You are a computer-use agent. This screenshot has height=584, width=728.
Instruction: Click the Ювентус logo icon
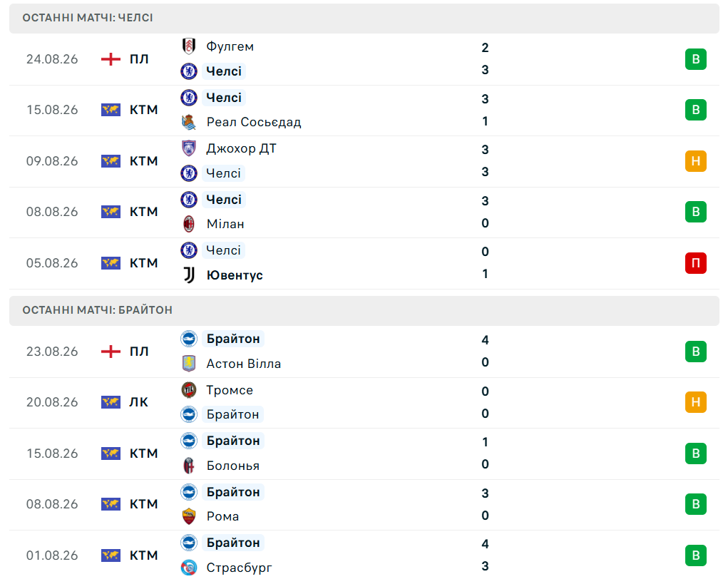click(x=188, y=275)
